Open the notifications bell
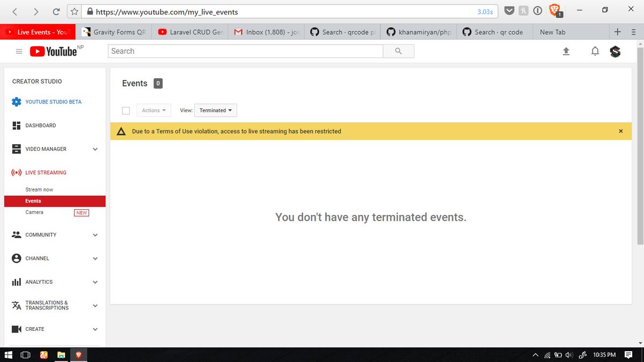The height and width of the screenshot is (362, 644). (x=595, y=51)
